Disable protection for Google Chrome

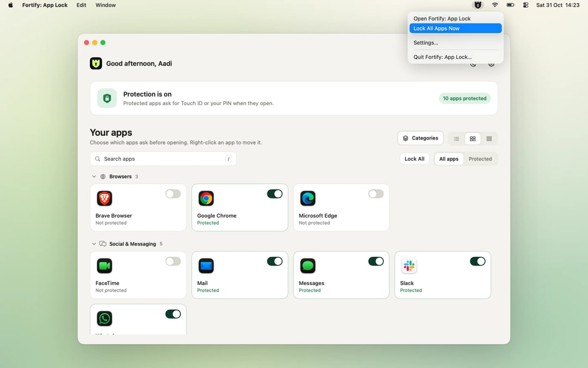point(274,194)
